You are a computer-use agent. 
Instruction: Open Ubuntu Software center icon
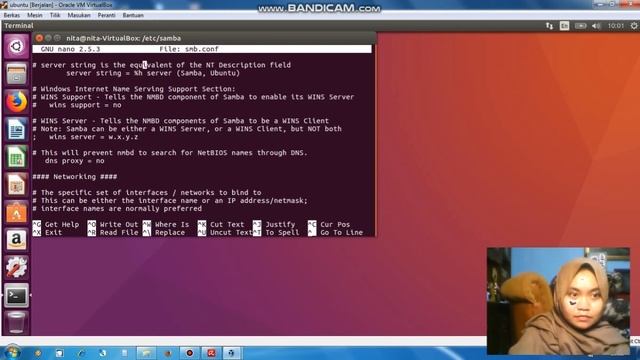click(16, 213)
